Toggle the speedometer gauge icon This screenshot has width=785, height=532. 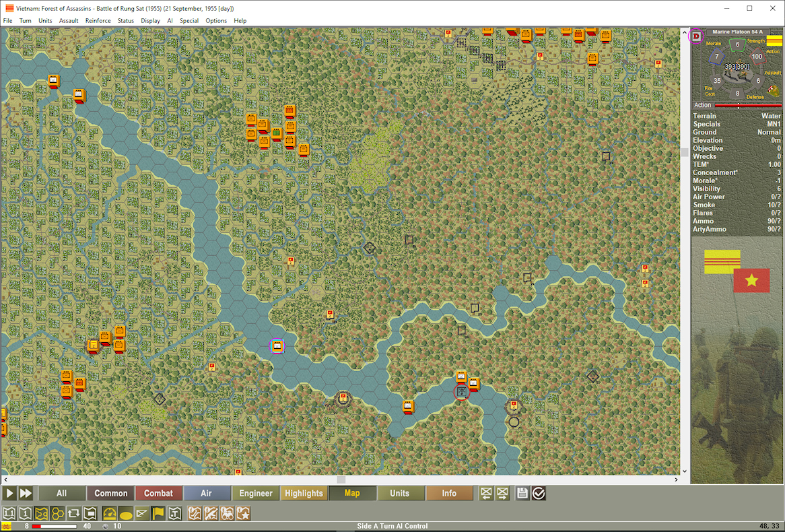coord(110,513)
